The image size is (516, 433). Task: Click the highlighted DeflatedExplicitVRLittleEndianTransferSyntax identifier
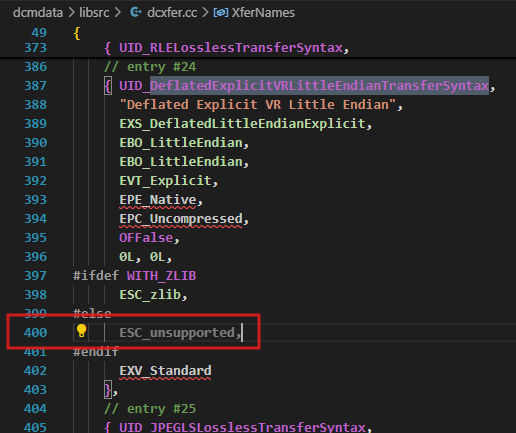pyautogui.click(x=319, y=86)
